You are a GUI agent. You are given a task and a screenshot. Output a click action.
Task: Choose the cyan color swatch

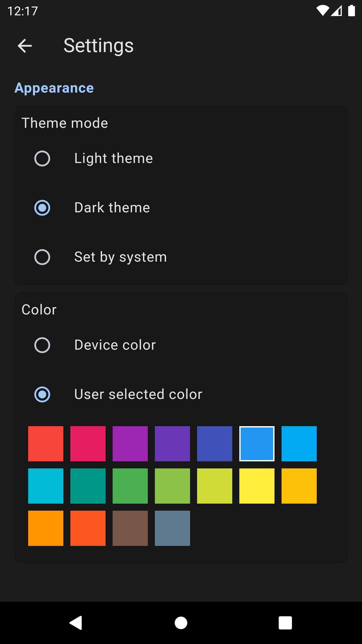[x=46, y=486]
